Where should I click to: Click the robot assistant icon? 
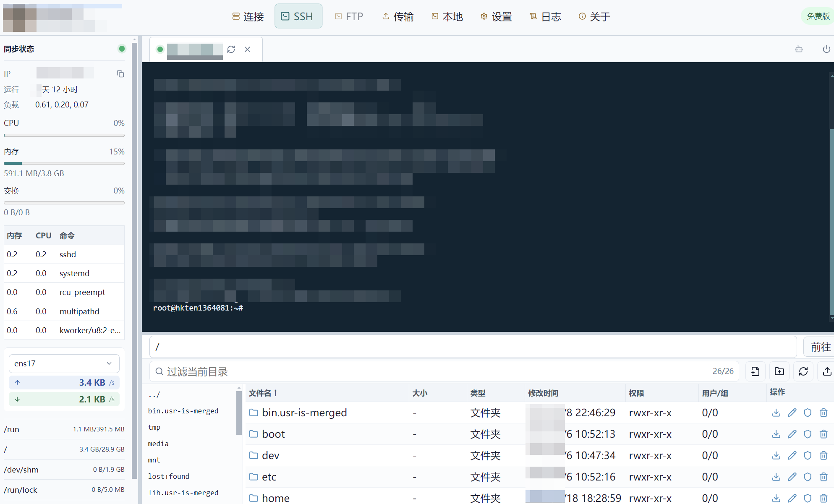click(799, 49)
